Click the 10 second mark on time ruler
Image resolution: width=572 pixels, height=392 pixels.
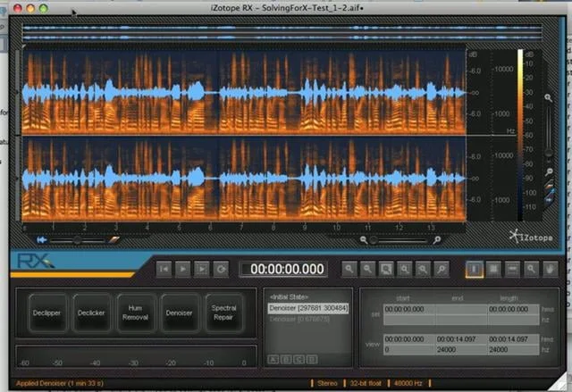336,228
